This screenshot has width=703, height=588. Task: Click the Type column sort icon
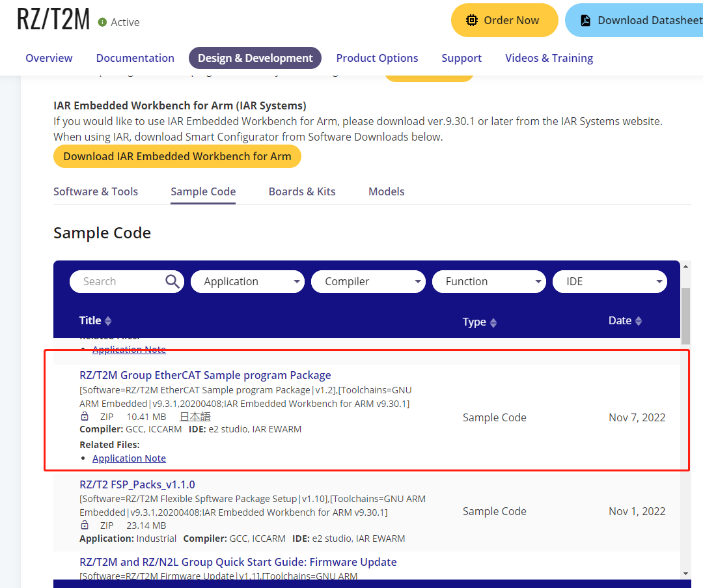point(493,323)
